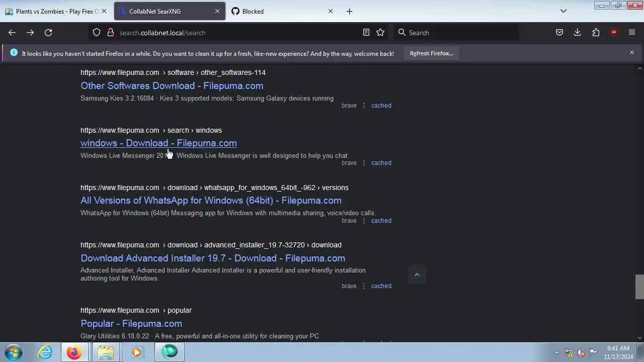The height and width of the screenshot is (362, 644).
Task: Click the URL above WhatsApp for Windows result
Action: 214,188
